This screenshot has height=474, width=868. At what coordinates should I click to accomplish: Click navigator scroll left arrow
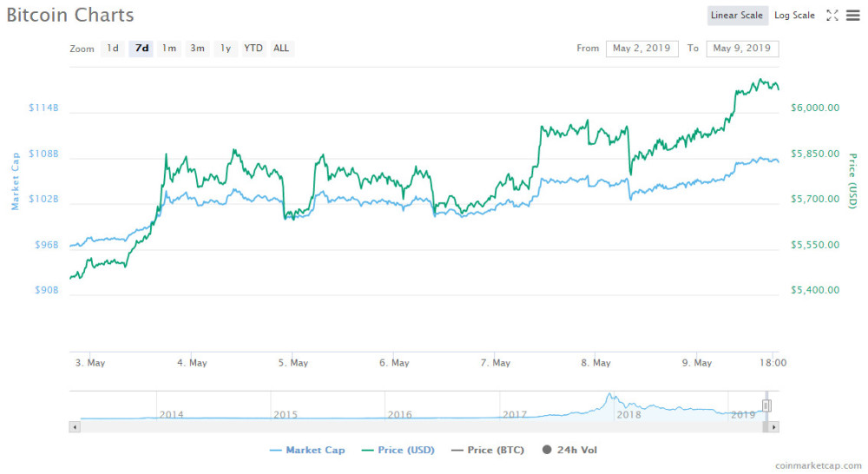point(75,427)
